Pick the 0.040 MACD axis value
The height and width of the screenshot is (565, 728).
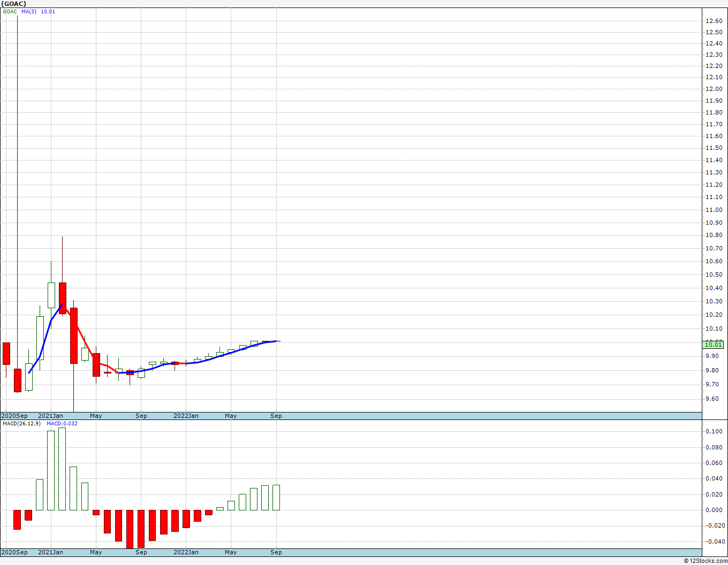714,478
